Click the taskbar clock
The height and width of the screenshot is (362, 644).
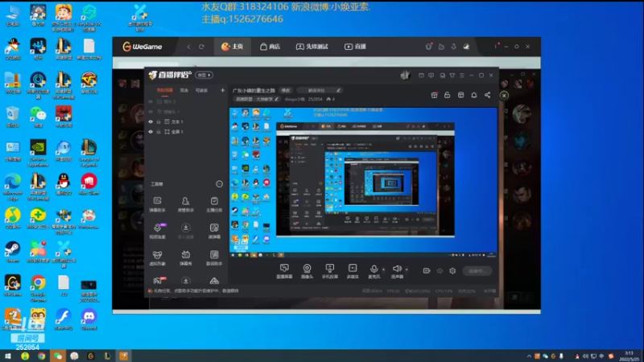pos(630,356)
